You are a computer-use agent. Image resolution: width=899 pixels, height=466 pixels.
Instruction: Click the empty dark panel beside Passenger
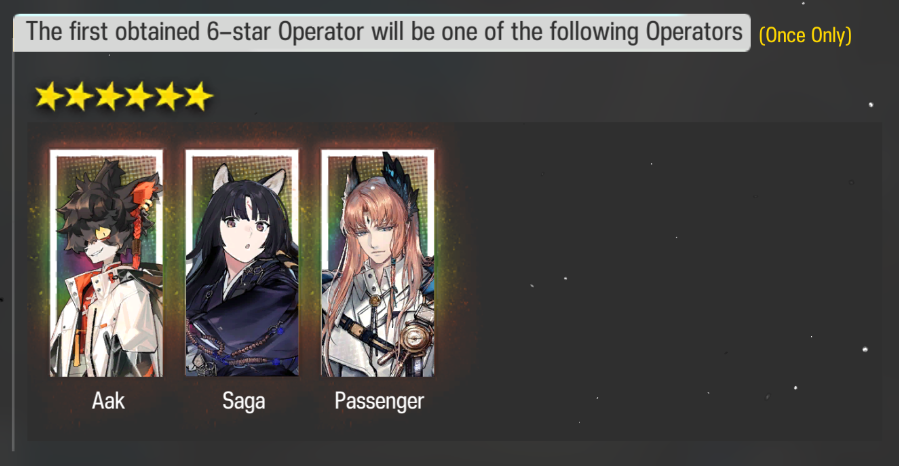(665, 281)
